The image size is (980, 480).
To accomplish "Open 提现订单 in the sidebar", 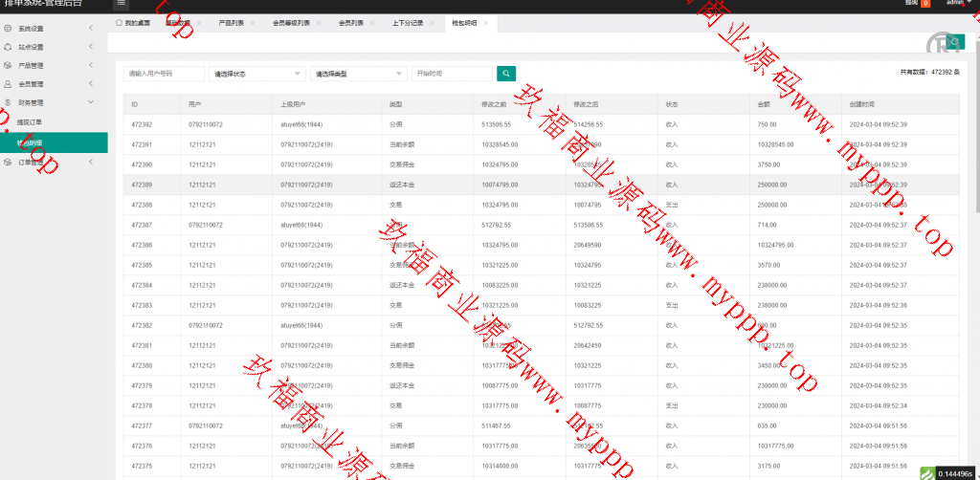I will [30, 121].
